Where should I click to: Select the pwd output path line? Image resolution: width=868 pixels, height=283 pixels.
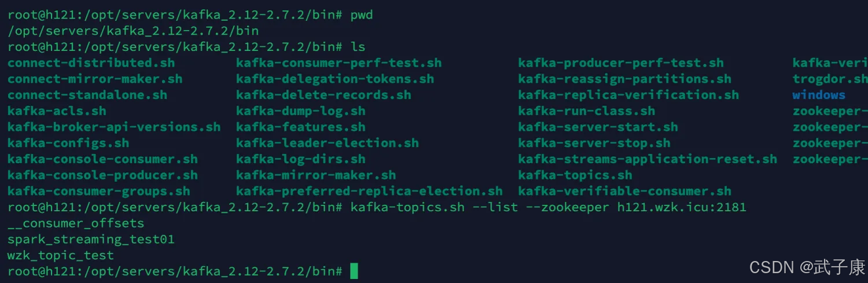133,31
